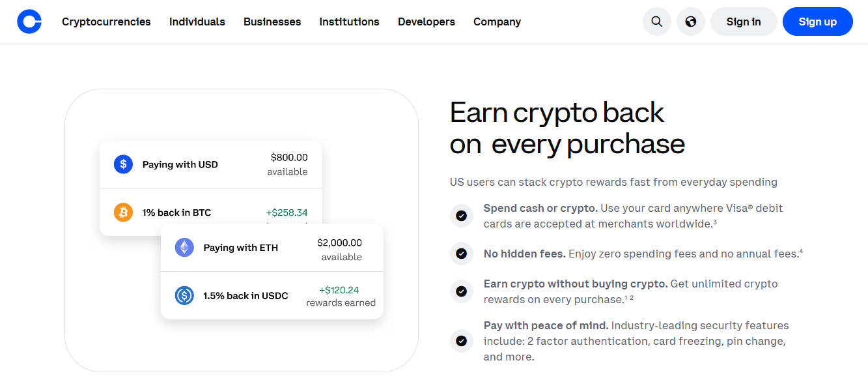Expand the Company navigation menu
The image size is (868, 382).
(497, 22)
